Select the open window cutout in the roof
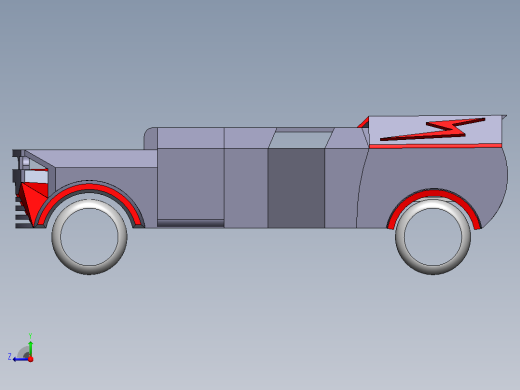The width and height of the screenshot is (520, 390). 300,140
